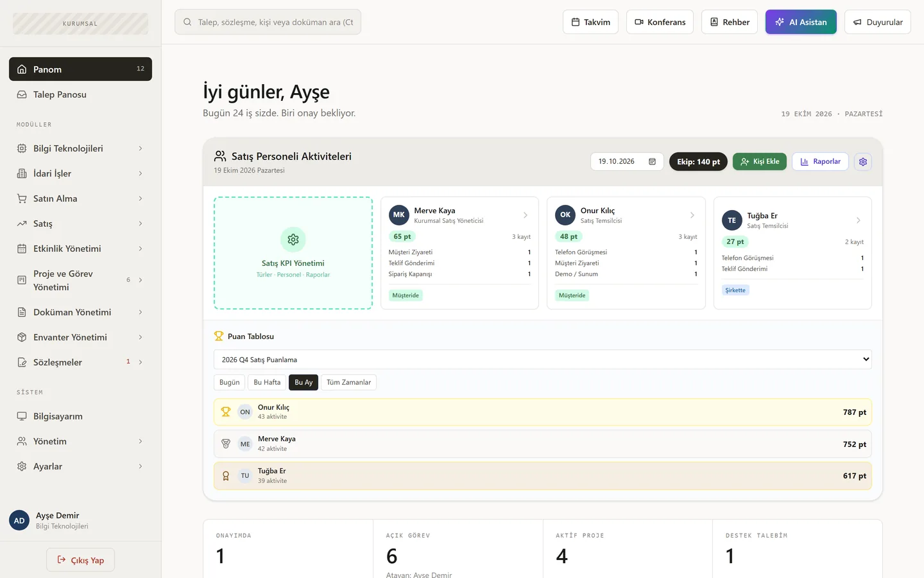Click the MK avatar on Merve Kaya card
Screen dimensions: 924x578
point(399,215)
